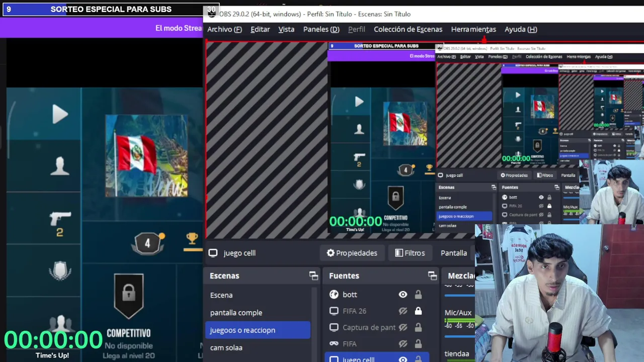Undock the Escenas panel with its pop-out icon
Viewport: 644px width, 362px height.
(x=313, y=276)
